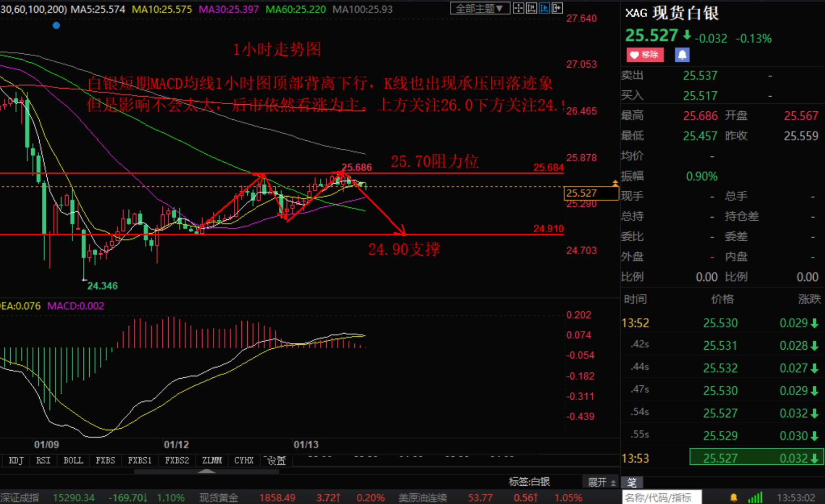This screenshot has width=825, height=504.
Task: Click the 25.527 current price tag on axis
Action: click(590, 193)
